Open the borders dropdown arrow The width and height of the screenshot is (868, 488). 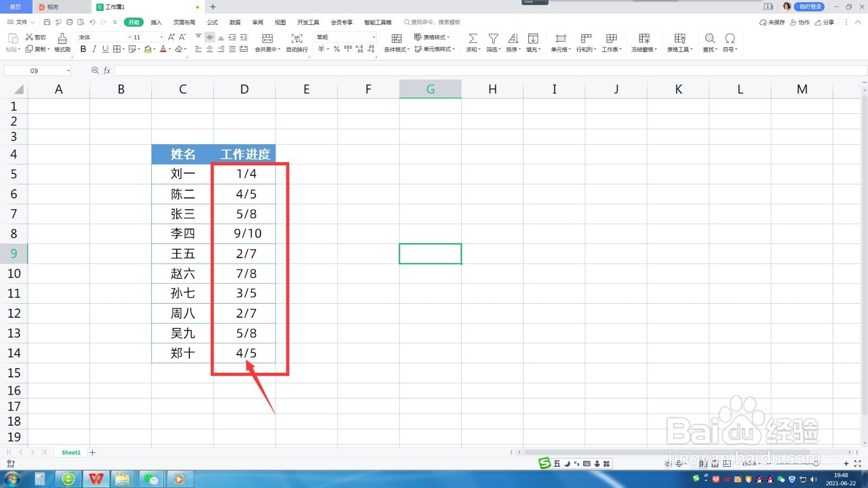(124, 49)
